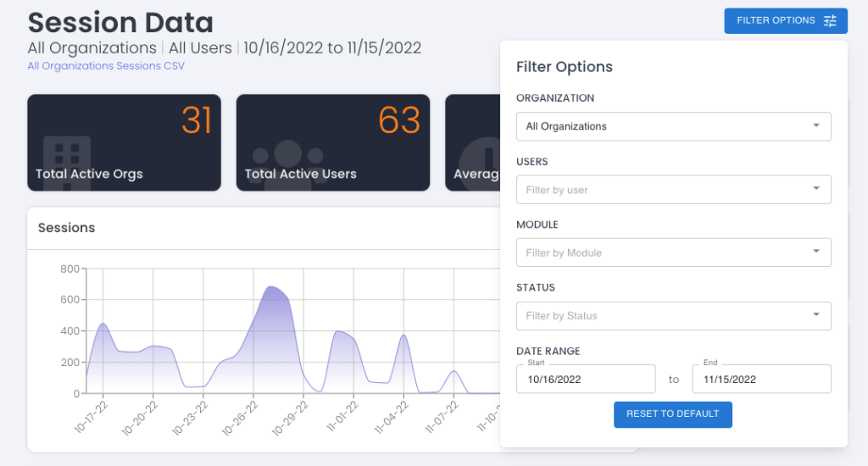868x466 pixels.
Task: Open the Filter by user dropdown
Action: coord(673,190)
